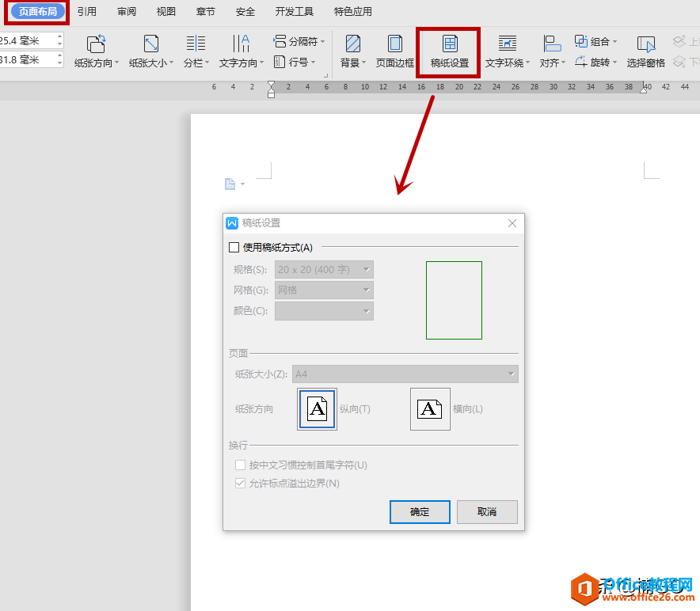Close the 稿纸设置 dialog
Viewport: 700px width, 611px height.
pyautogui.click(x=512, y=223)
